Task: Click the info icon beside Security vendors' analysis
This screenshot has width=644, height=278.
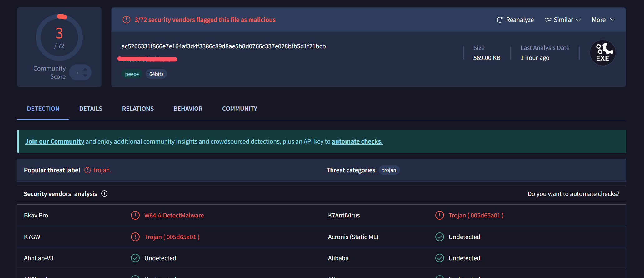Action: [x=104, y=194]
